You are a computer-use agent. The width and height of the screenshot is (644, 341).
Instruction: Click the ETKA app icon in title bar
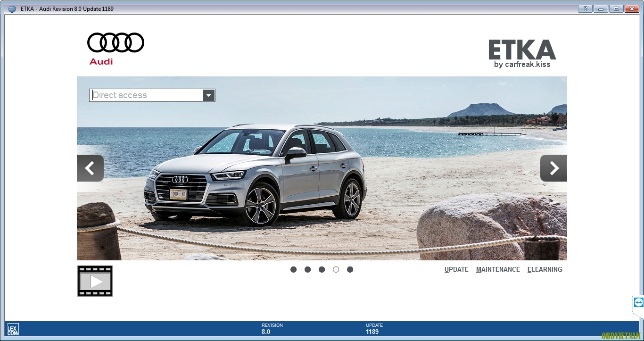click(12, 8)
